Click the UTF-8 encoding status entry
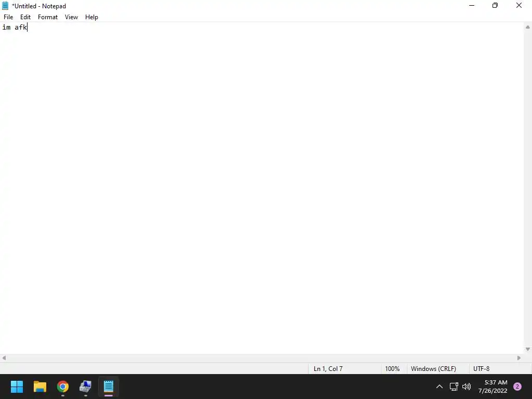This screenshot has width=532, height=399. click(481, 368)
